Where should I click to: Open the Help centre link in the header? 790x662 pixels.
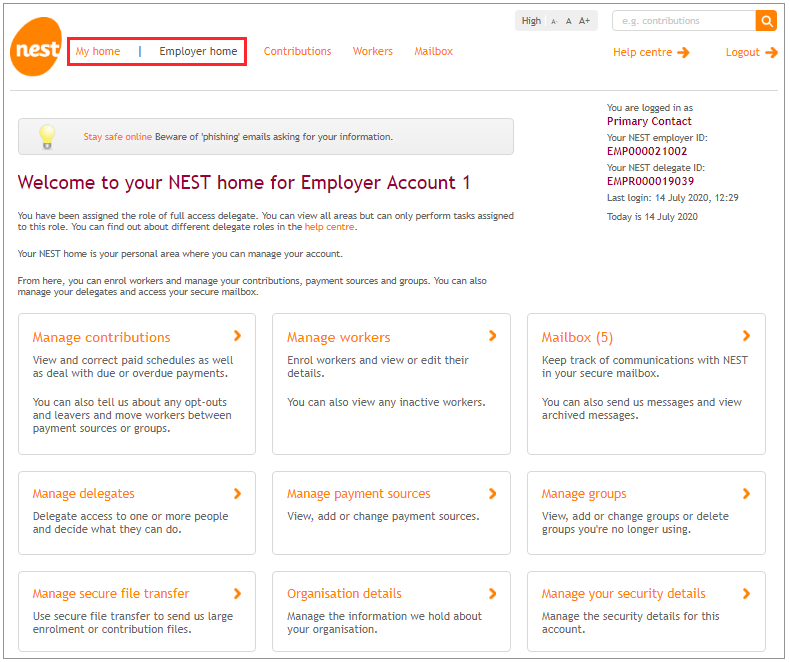[642, 52]
